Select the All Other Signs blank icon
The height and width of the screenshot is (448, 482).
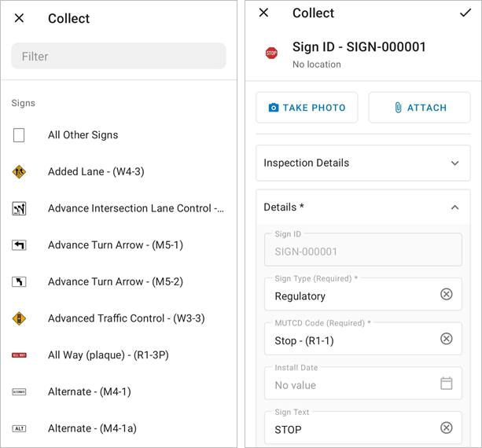tap(19, 135)
